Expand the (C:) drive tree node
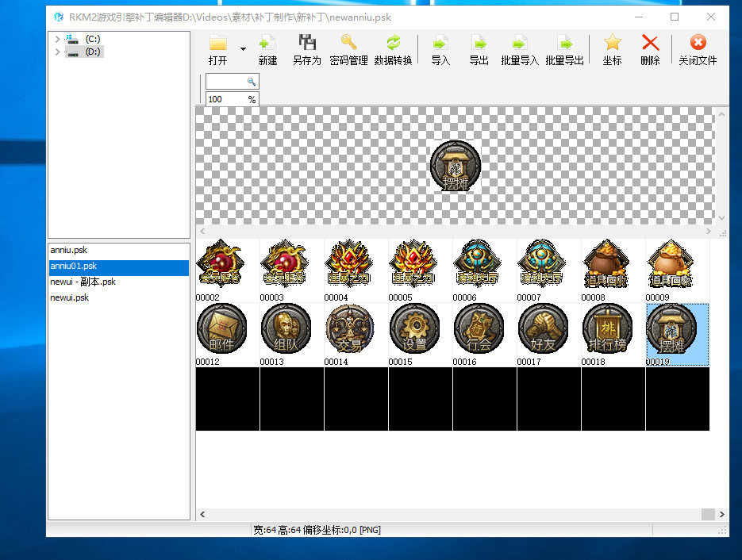 pyautogui.click(x=57, y=39)
